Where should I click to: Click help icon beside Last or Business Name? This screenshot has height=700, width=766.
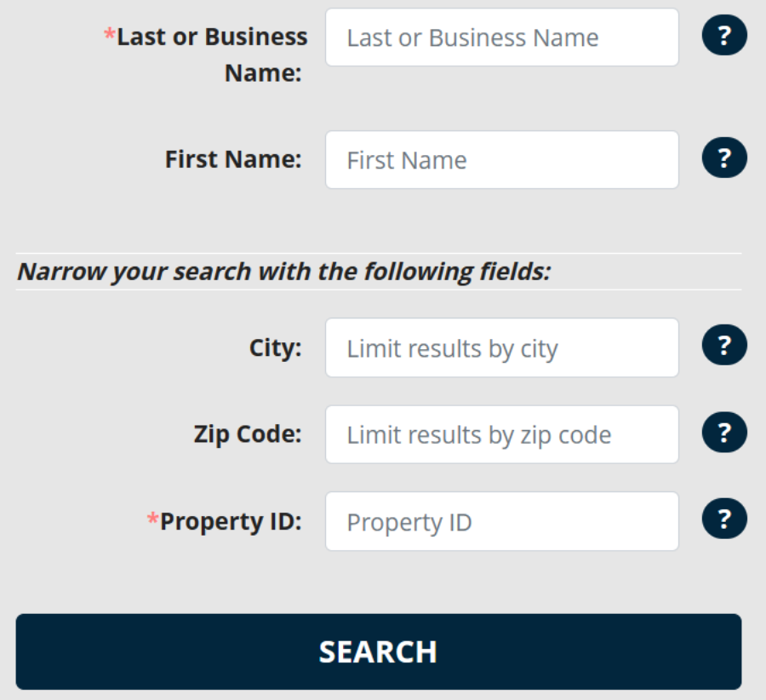724,36
